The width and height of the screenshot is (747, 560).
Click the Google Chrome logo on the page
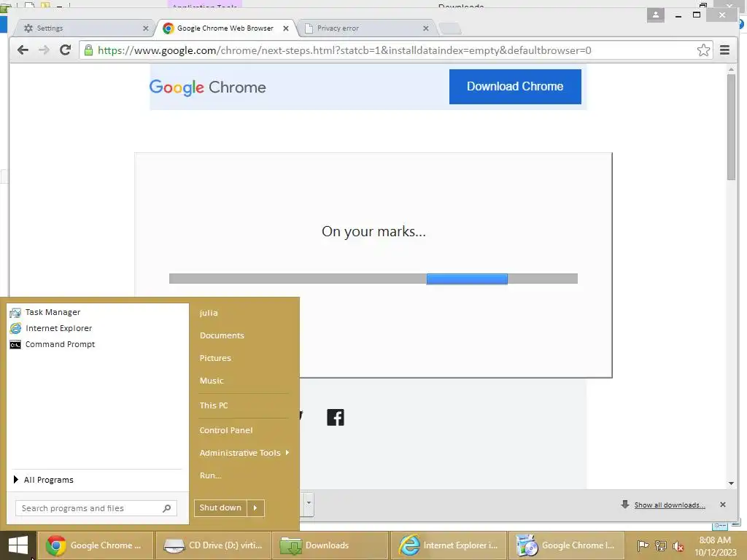[208, 87]
